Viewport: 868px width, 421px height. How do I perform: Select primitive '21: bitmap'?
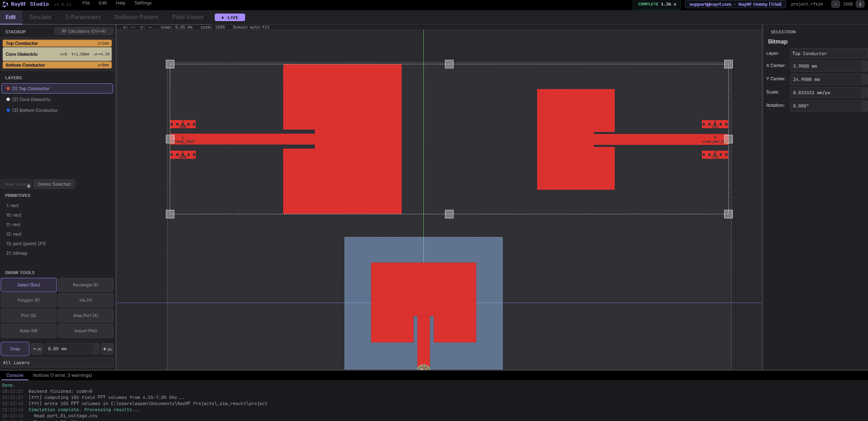click(17, 253)
